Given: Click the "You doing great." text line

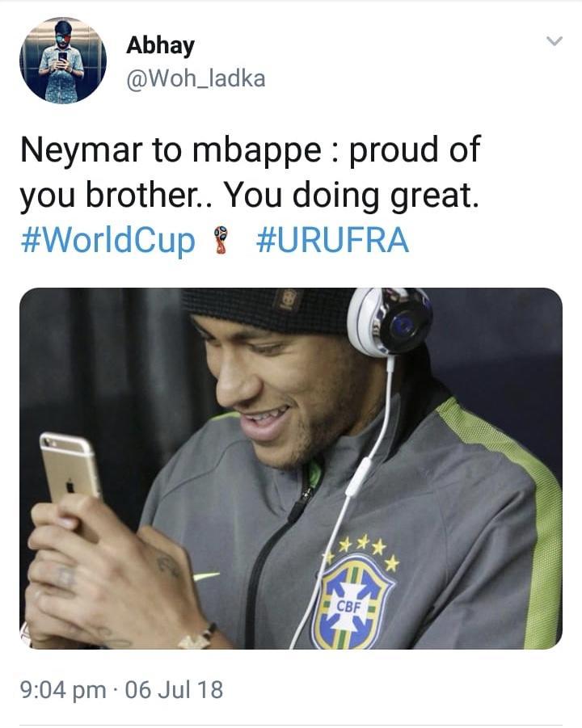Looking at the screenshot, I should [352, 195].
